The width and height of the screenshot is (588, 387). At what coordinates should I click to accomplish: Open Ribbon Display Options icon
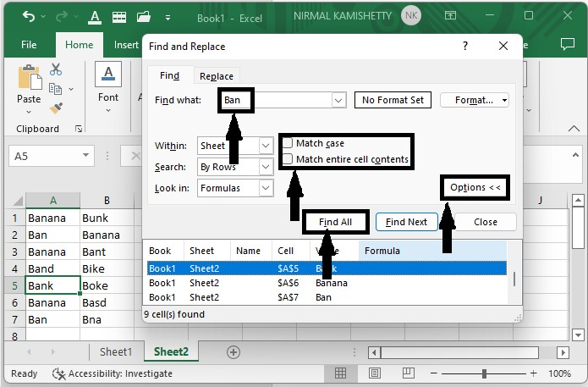[x=450, y=15]
